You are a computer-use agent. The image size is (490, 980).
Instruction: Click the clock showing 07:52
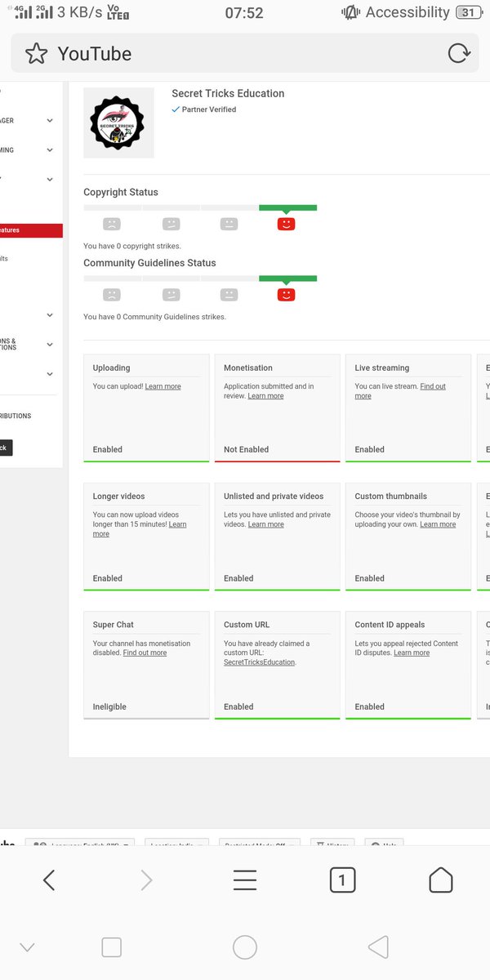pyautogui.click(x=244, y=12)
